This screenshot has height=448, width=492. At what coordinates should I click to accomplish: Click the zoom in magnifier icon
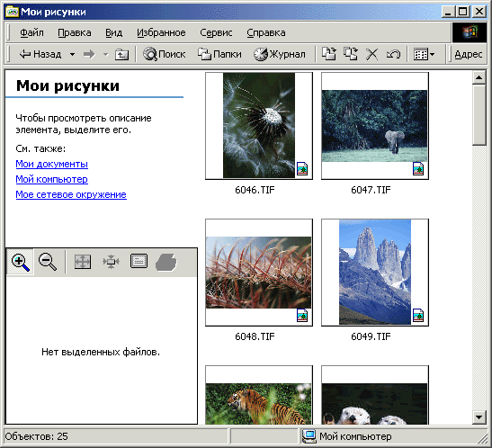20,262
